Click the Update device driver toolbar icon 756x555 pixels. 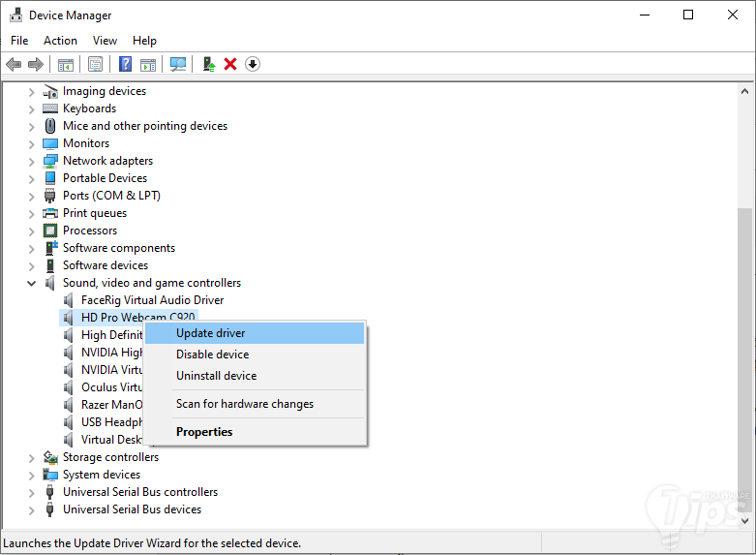209,64
